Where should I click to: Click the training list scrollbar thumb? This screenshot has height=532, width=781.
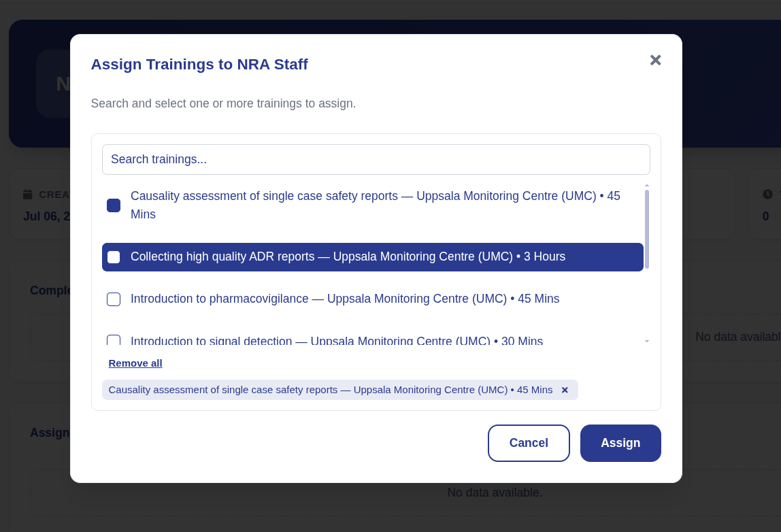point(646,229)
